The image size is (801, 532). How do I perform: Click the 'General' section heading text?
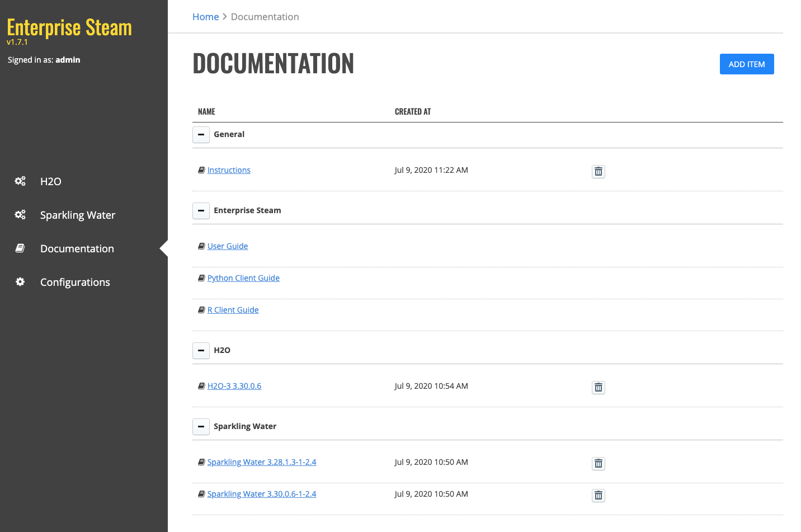click(x=229, y=134)
